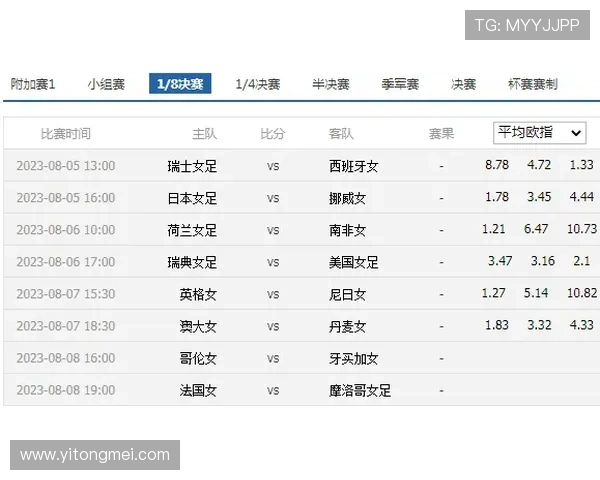
Task: Open away team 丹麦女
Action: tap(347, 327)
